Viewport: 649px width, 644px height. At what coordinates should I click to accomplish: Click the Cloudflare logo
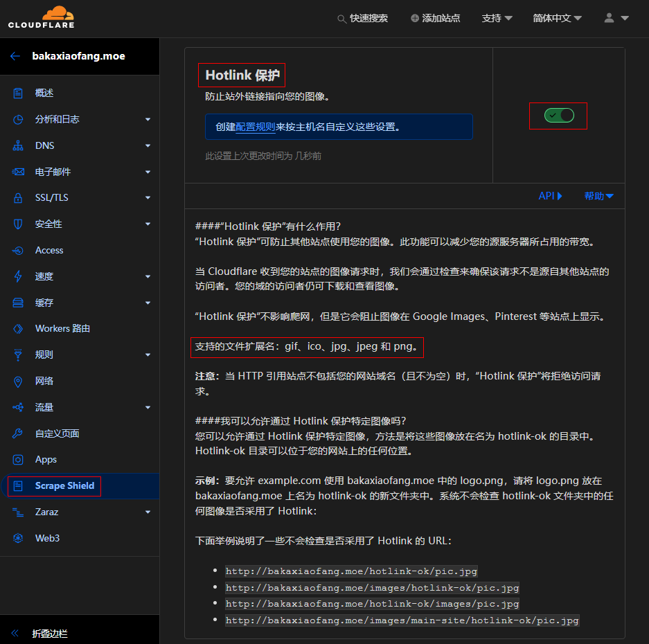coord(42,18)
